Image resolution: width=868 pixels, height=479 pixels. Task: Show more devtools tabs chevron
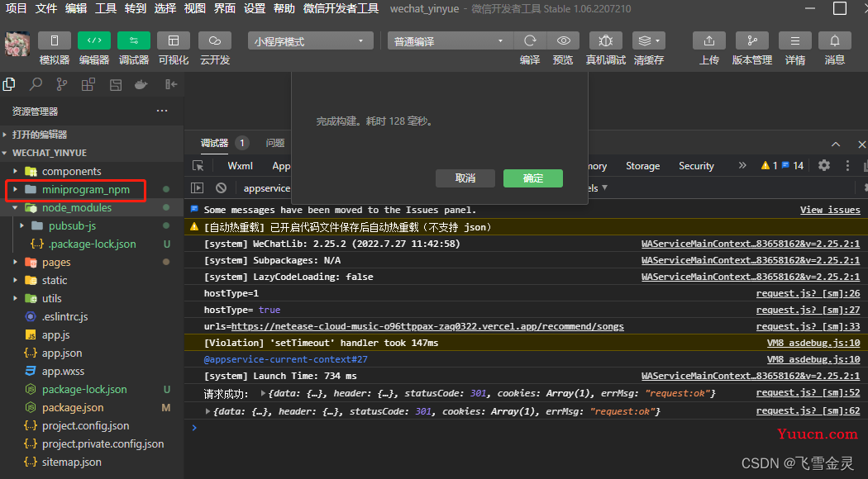click(x=742, y=165)
